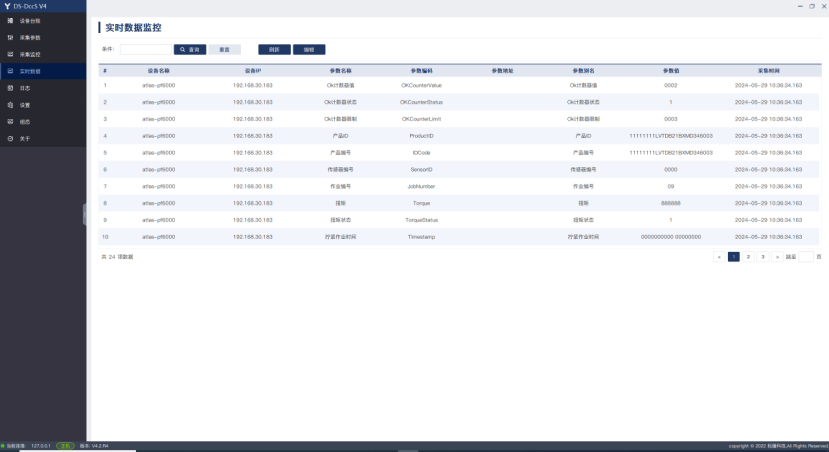The height and width of the screenshot is (452, 829).
Task: Select the IDCode code cell
Action: (x=421, y=153)
